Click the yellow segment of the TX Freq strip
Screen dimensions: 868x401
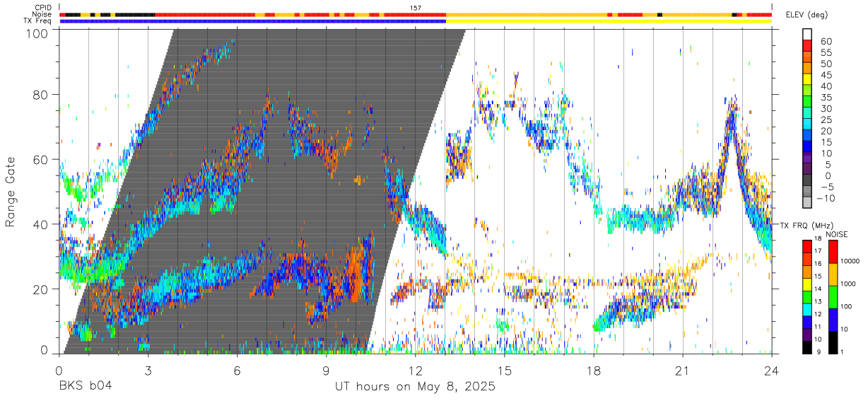pos(609,22)
